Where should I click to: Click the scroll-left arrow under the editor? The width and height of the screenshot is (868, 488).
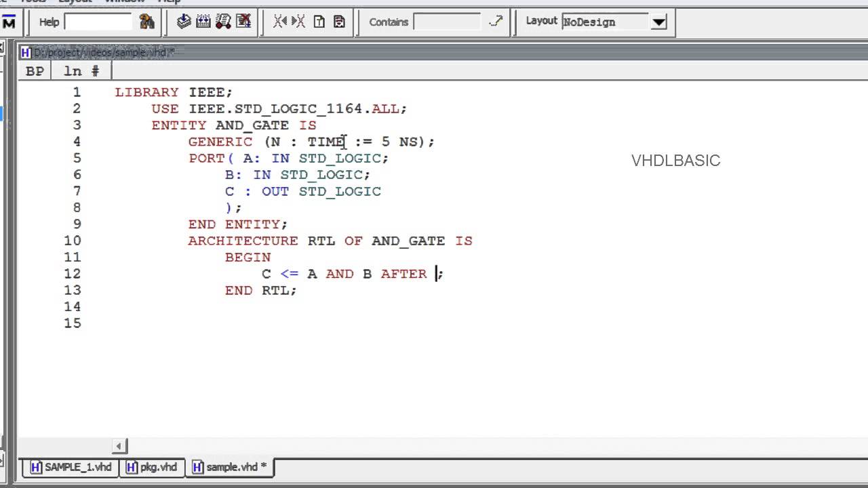pyautogui.click(x=119, y=446)
